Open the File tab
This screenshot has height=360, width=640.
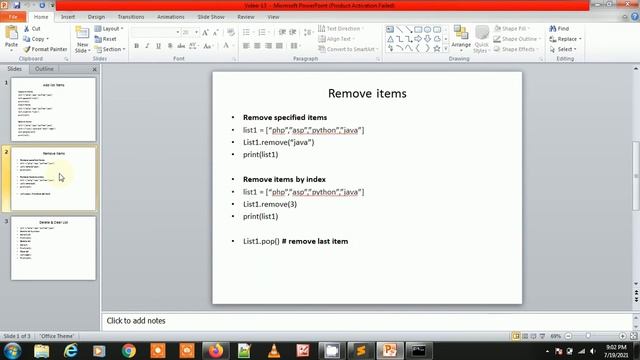pyautogui.click(x=13, y=17)
